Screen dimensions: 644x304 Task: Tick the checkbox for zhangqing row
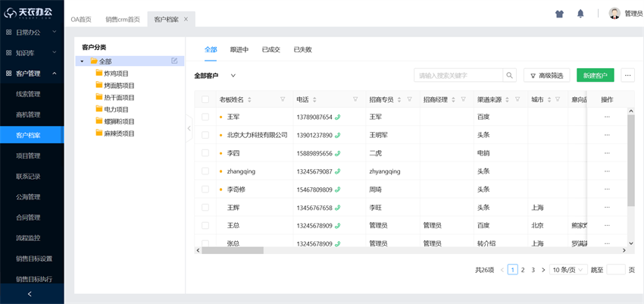[x=205, y=171]
